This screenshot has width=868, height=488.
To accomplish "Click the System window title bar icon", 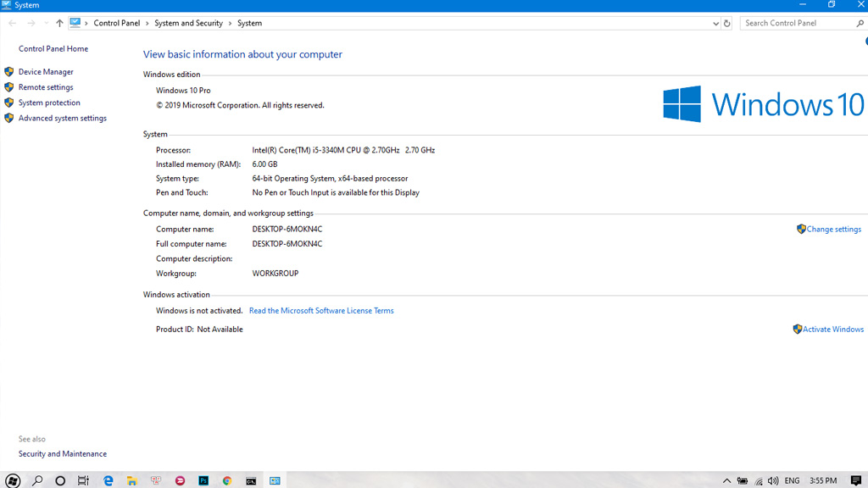I will (x=6, y=5).
